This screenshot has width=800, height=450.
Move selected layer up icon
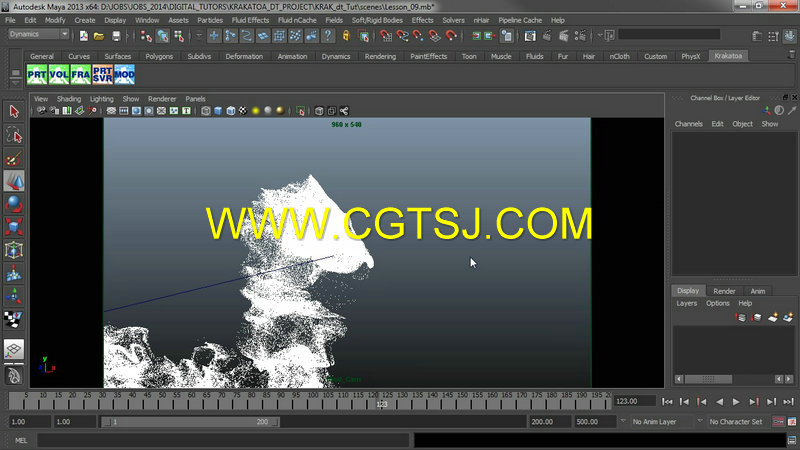(741, 317)
